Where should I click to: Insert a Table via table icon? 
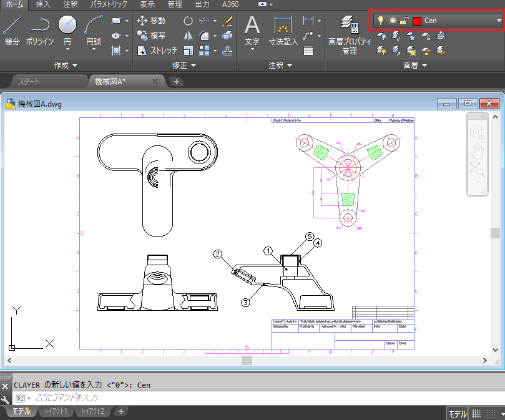pos(308,51)
